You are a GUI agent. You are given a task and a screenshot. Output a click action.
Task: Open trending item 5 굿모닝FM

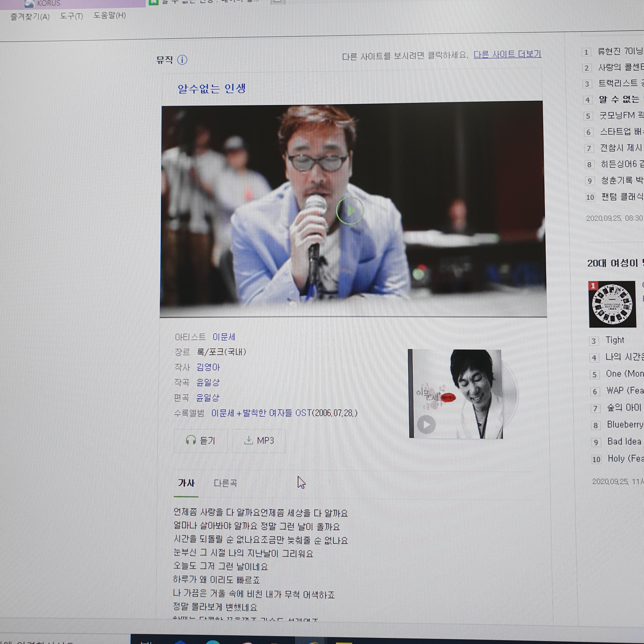[x=621, y=115]
